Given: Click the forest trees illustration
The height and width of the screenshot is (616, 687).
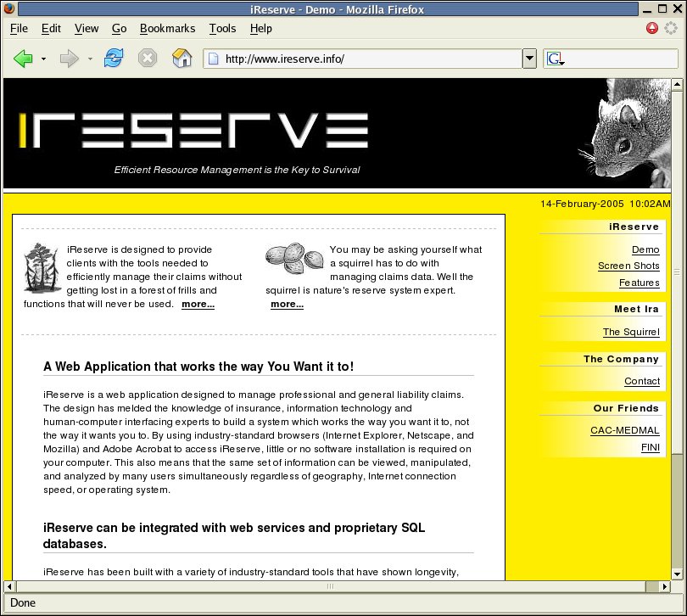Looking at the screenshot, I should [42, 268].
